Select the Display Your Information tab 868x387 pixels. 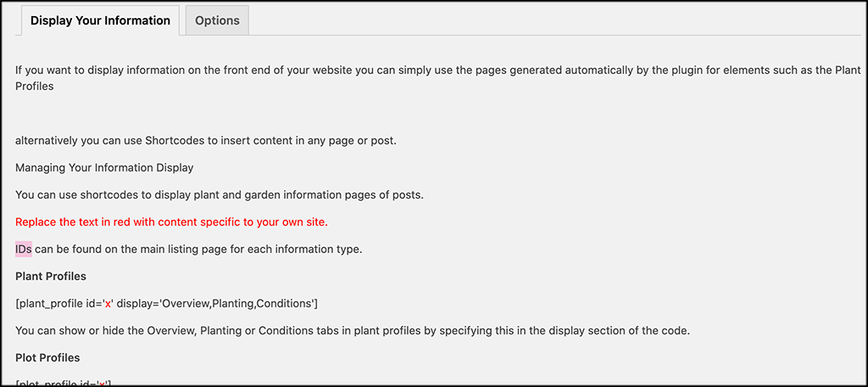[100, 20]
